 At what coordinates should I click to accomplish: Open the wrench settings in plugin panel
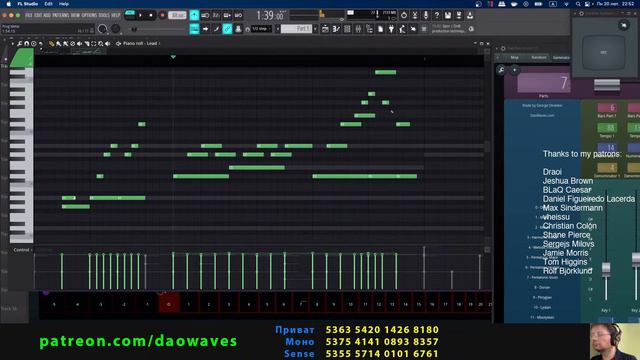coord(501,70)
